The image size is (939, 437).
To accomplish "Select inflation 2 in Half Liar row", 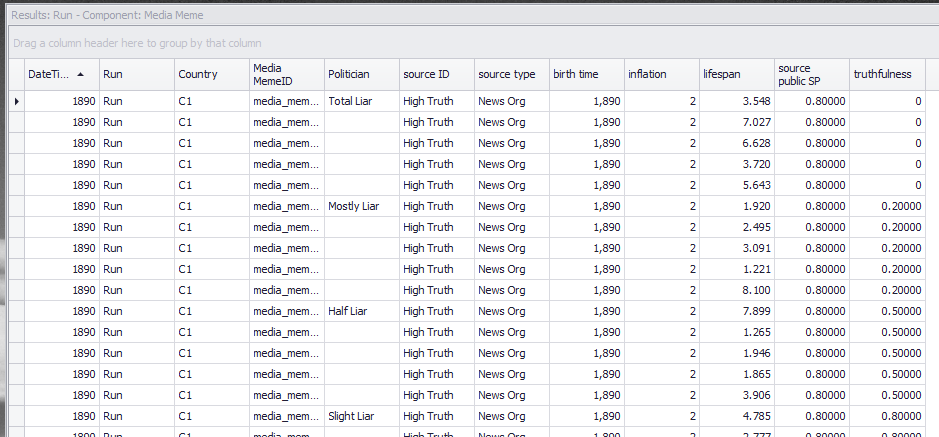I will pos(661,311).
